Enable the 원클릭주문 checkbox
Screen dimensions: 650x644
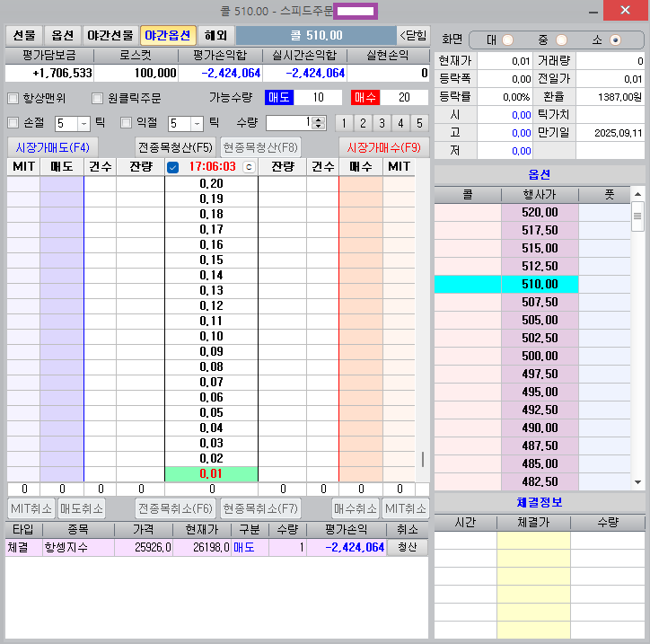98,98
